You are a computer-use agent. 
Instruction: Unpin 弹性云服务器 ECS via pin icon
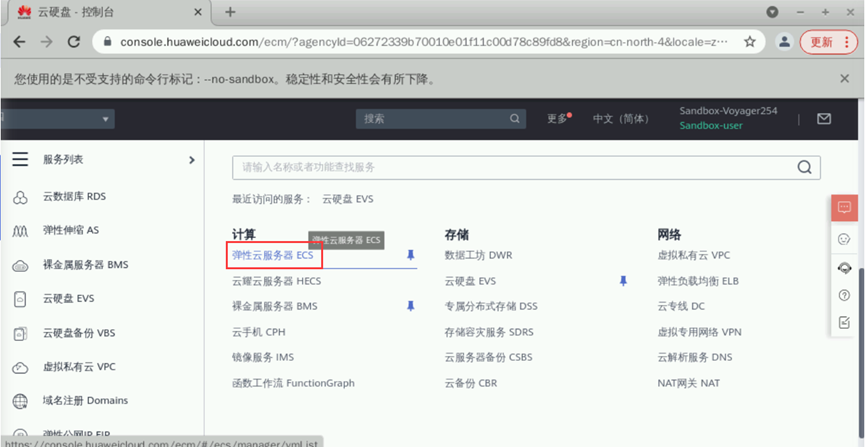point(410,255)
